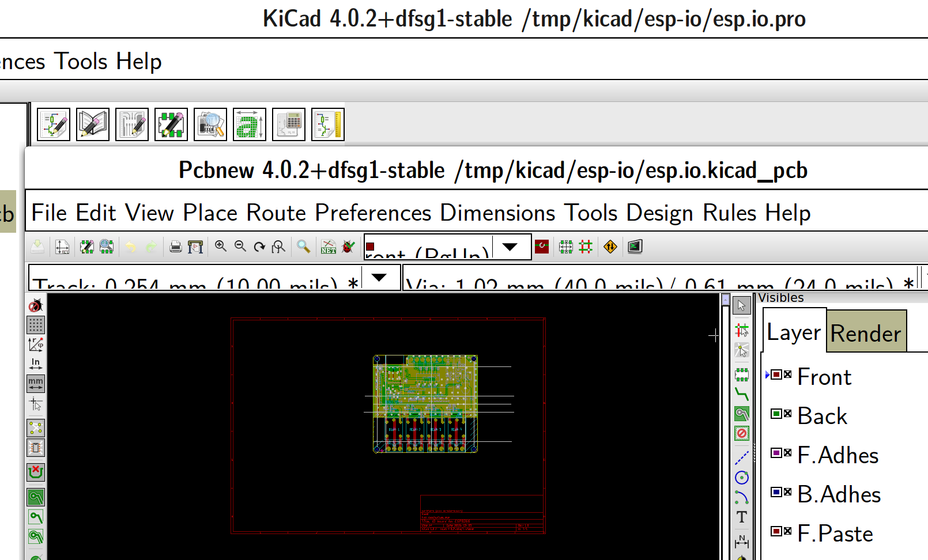Toggle the cursor shape option
The image size is (928, 560).
tap(36, 403)
